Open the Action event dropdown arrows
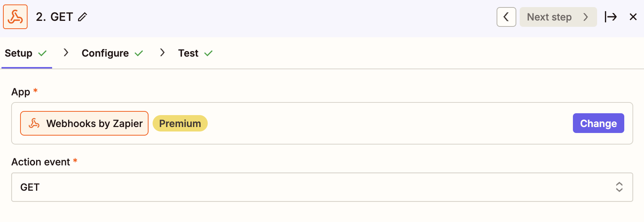This screenshot has width=644, height=222. 619,187
